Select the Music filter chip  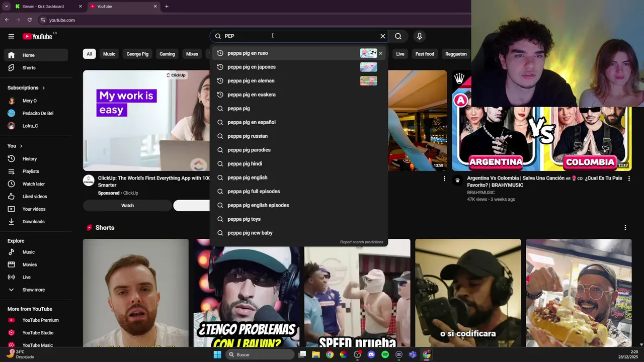tap(109, 54)
